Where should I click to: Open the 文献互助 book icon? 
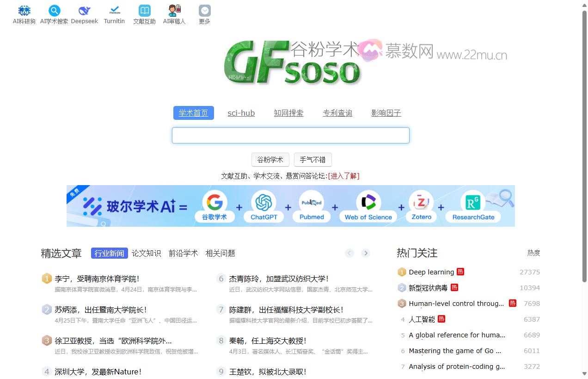[x=144, y=11]
